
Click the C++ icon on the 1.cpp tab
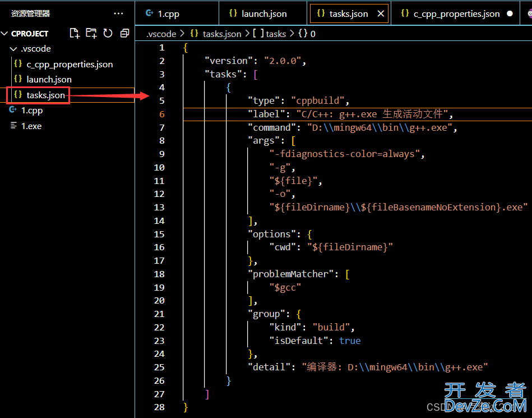(149, 13)
